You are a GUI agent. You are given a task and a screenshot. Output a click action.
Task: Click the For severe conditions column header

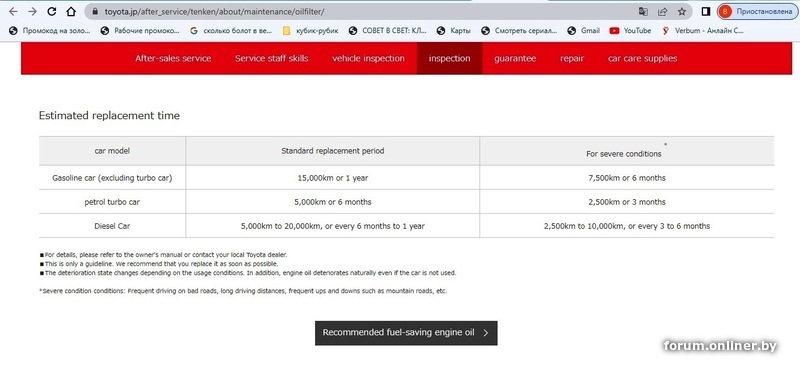click(627, 151)
